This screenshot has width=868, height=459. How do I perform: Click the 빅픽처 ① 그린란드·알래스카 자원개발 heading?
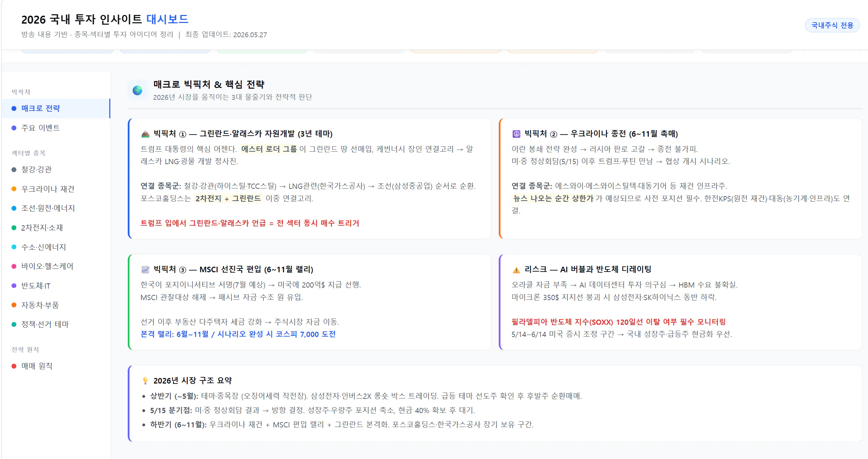(x=243, y=134)
